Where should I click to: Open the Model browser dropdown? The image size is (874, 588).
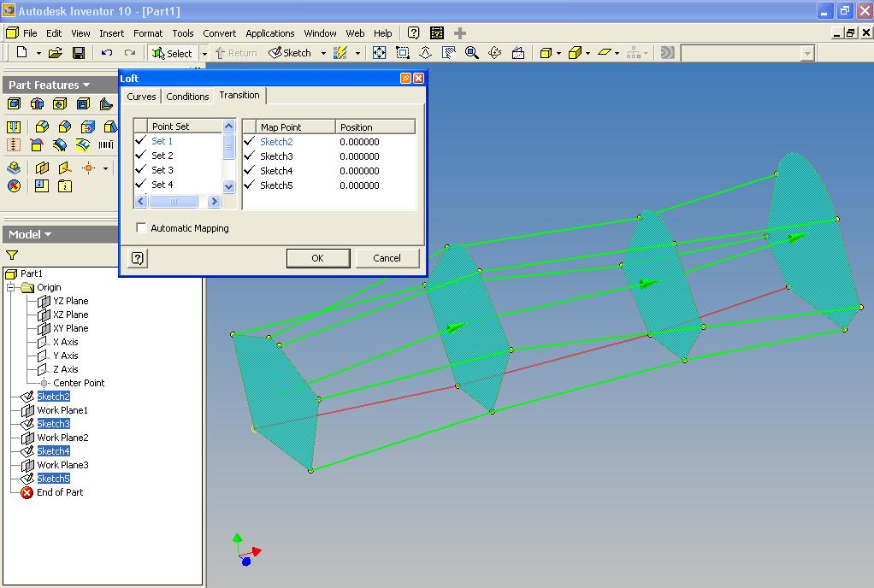tap(48, 234)
